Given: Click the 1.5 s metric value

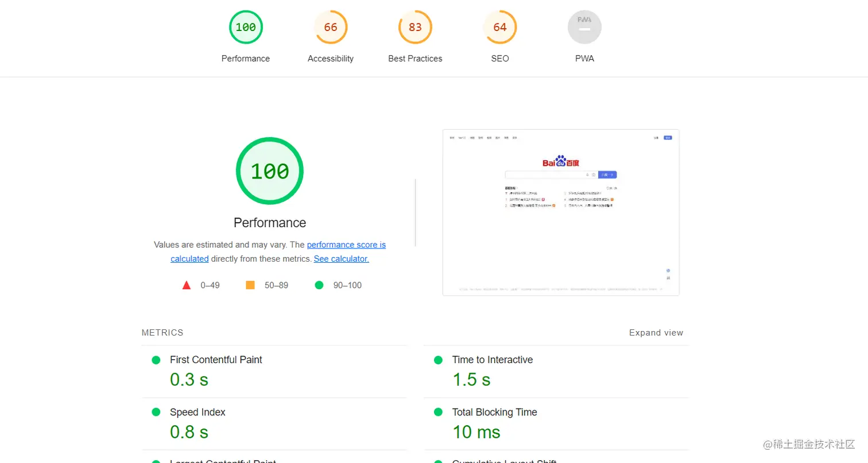Looking at the screenshot, I should point(471,380).
